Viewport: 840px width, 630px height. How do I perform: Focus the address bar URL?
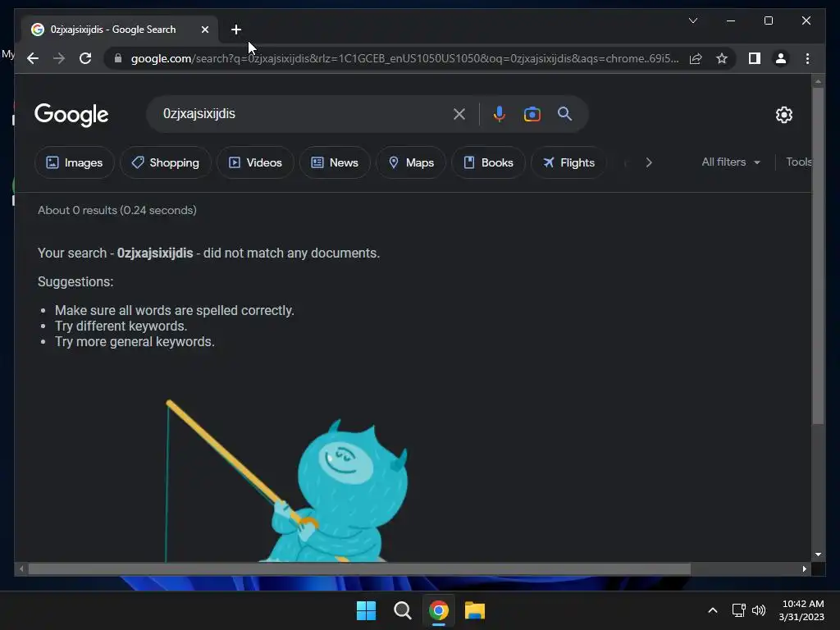click(404, 58)
